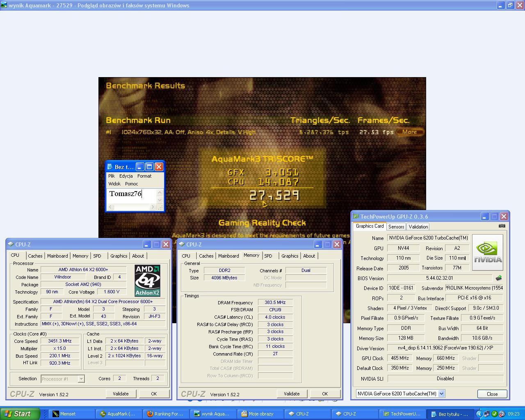Screen dimensions: 525x420
Task: Click the GPU-Z title bar icon
Action: (x=356, y=217)
